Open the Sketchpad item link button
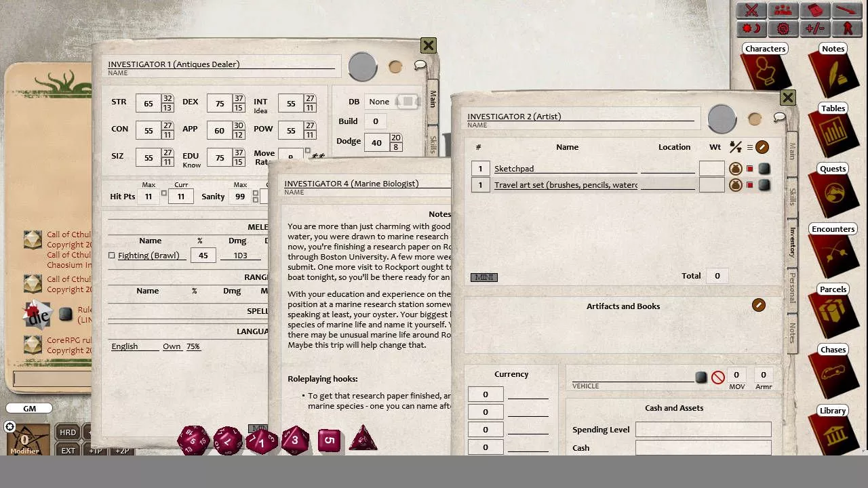The width and height of the screenshot is (868, 488). tap(764, 169)
